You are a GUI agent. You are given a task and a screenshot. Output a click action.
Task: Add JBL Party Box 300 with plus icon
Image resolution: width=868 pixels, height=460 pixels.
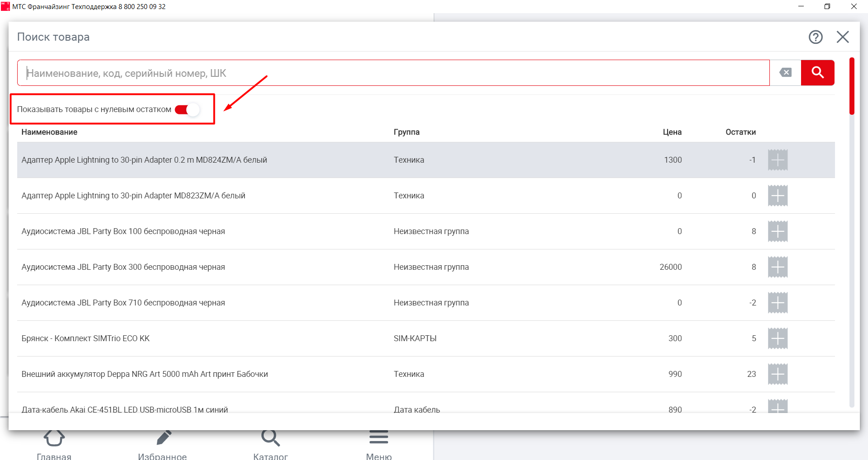click(778, 267)
